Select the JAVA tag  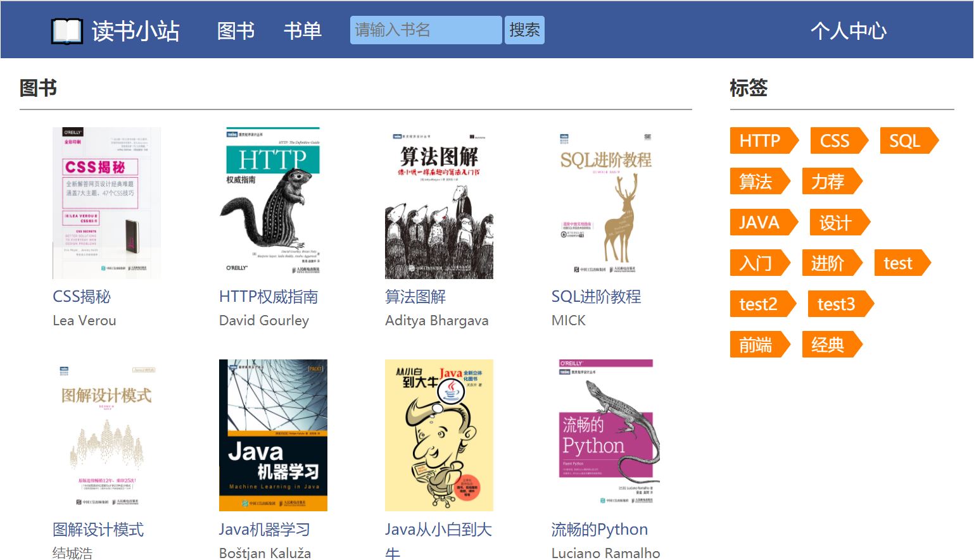[764, 223]
